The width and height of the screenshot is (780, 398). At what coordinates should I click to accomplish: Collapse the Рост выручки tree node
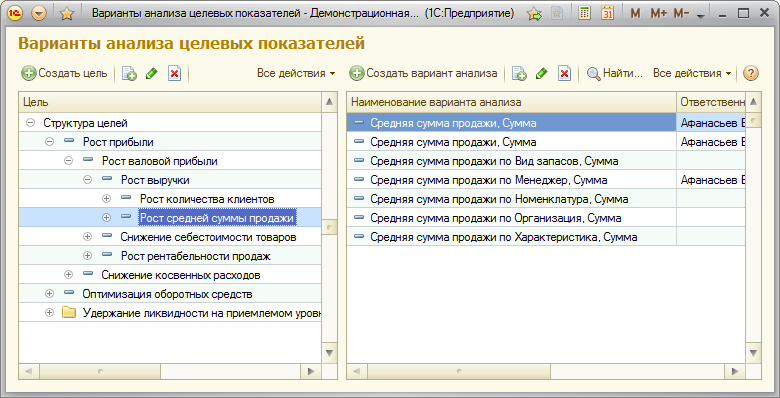[88, 180]
